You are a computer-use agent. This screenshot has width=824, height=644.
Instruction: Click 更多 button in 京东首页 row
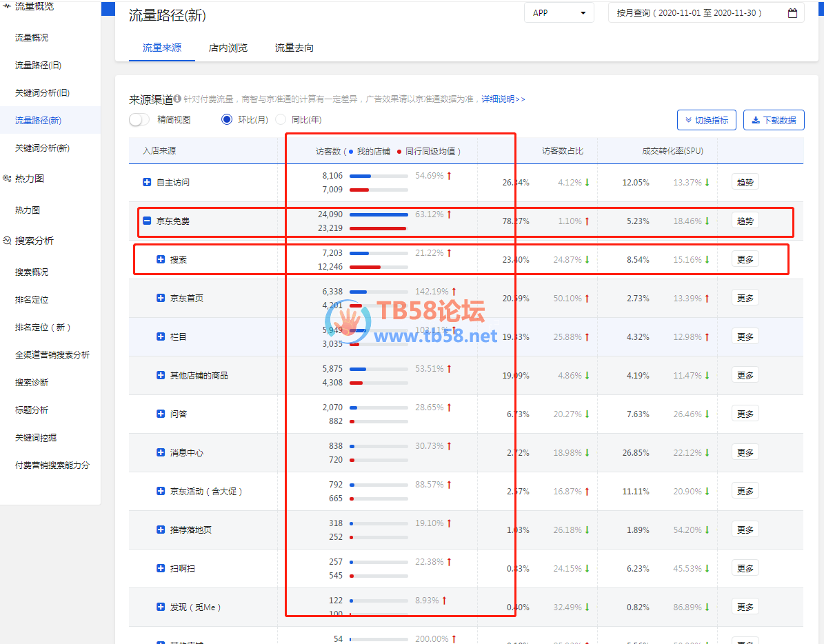(x=745, y=298)
